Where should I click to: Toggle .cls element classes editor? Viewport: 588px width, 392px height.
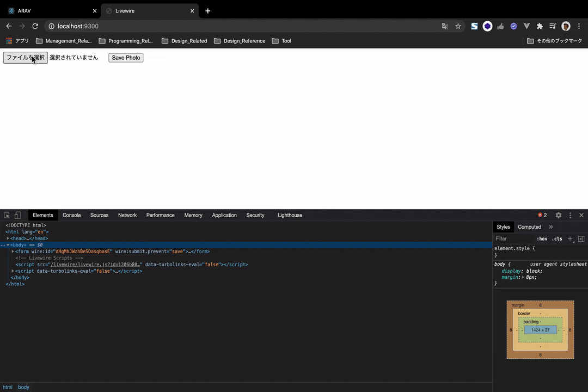click(558, 238)
